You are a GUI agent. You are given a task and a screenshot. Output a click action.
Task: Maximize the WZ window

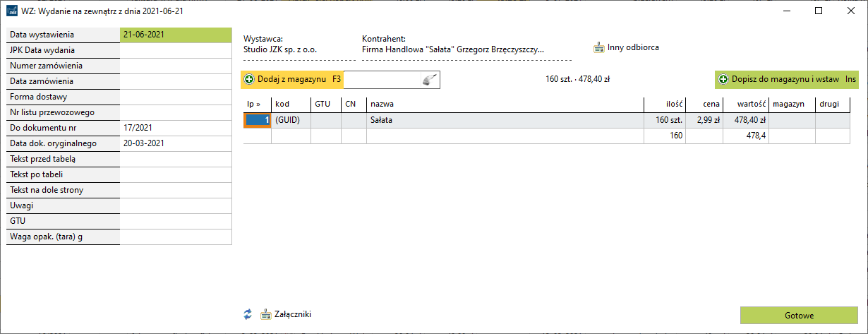(x=818, y=11)
